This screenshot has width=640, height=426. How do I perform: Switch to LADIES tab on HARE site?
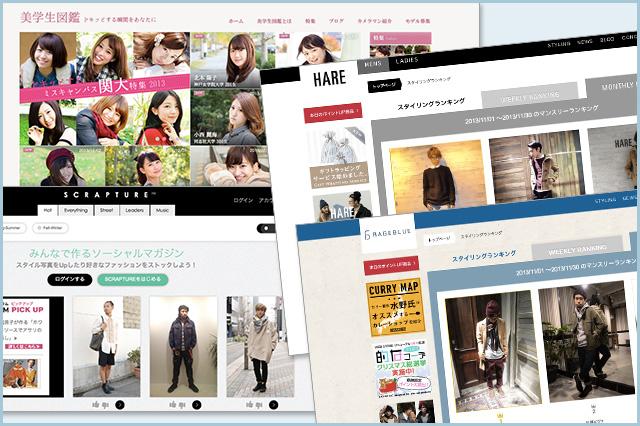tap(407, 60)
